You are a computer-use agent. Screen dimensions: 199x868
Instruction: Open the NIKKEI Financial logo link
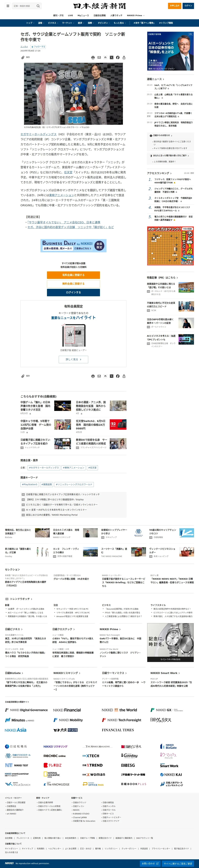pyautogui.click(x=67, y=710)
